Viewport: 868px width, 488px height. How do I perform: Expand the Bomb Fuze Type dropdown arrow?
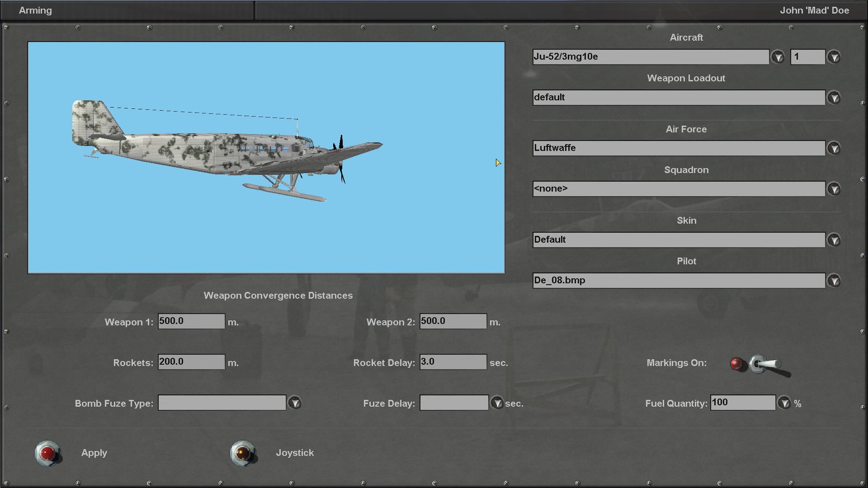(294, 403)
